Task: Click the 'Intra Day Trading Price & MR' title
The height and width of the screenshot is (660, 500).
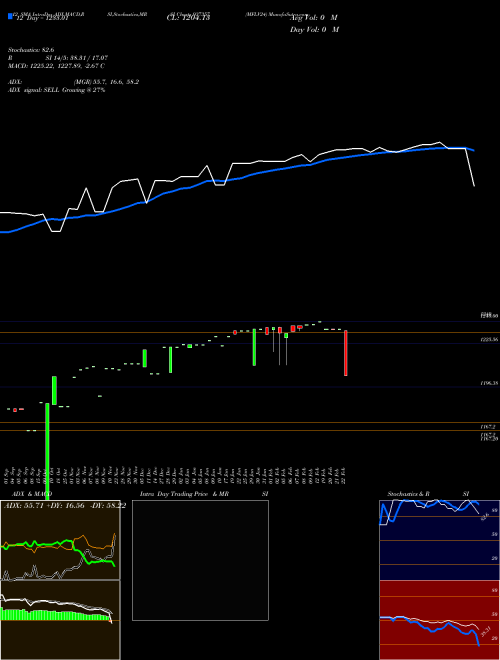Action: 184,494
